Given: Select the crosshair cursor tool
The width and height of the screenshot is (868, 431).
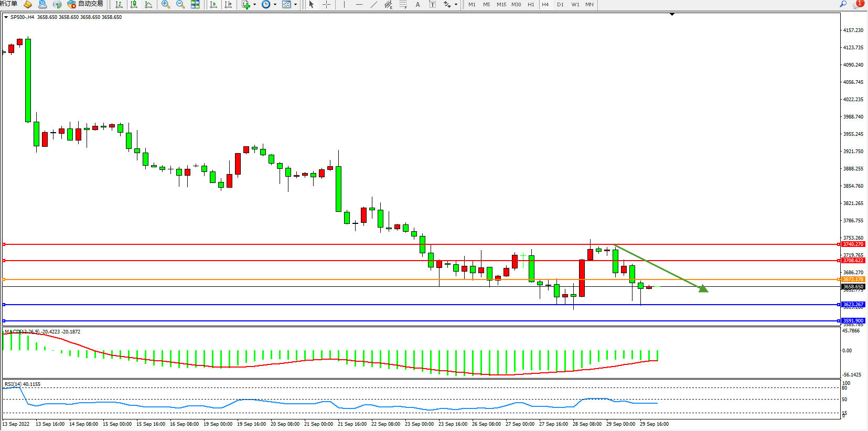Looking at the screenshot, I should 326,5.
